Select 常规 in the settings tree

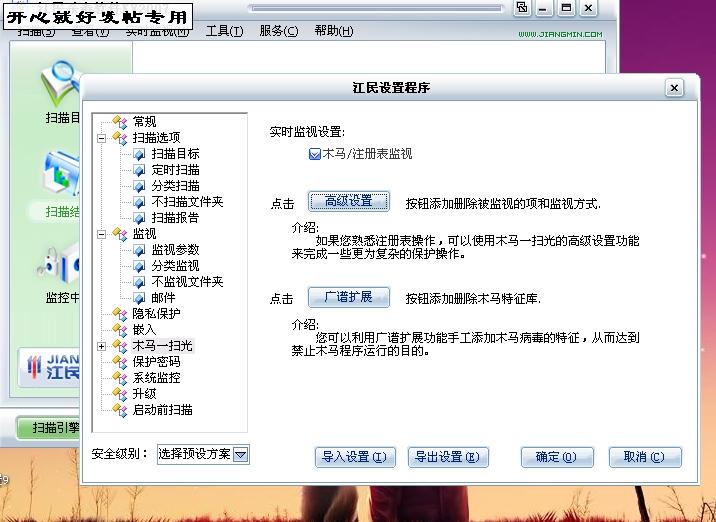(x=144, y=122)
